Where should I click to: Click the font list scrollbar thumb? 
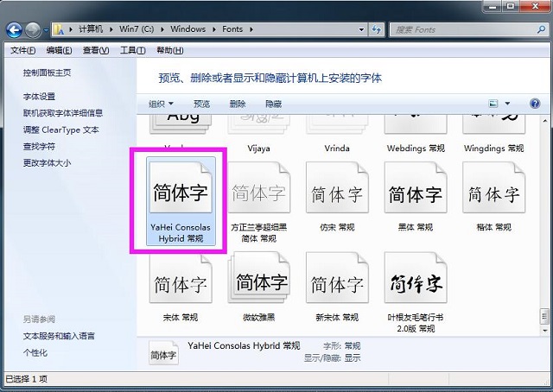click(545, 316)
